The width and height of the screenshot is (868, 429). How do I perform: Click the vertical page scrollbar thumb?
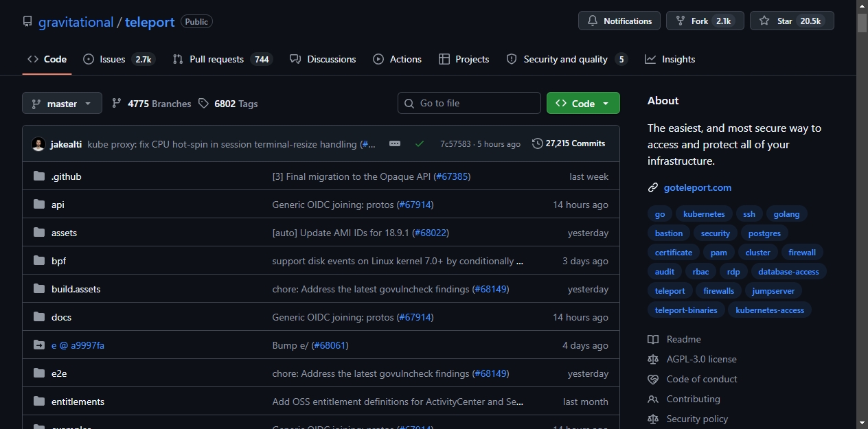[x=862, y=22]
